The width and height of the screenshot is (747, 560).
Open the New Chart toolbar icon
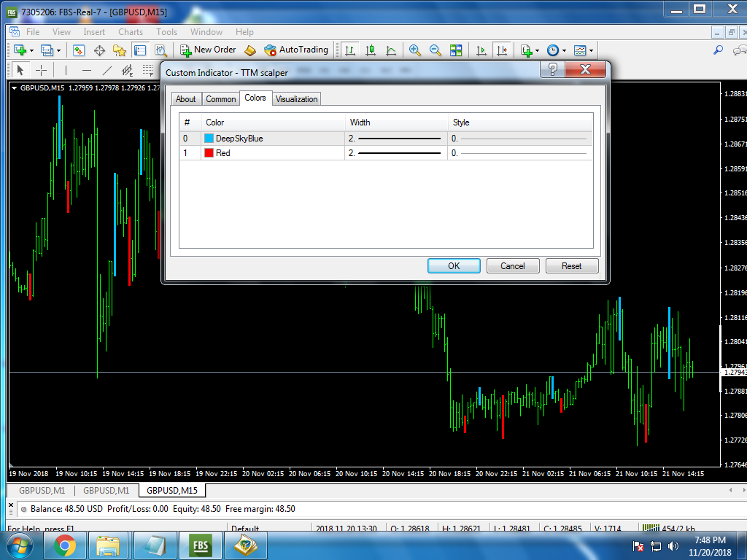tap(20, 50)
